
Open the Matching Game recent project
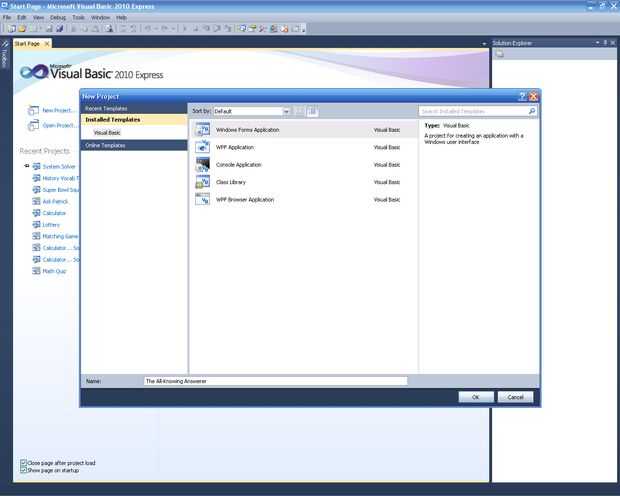60,236
